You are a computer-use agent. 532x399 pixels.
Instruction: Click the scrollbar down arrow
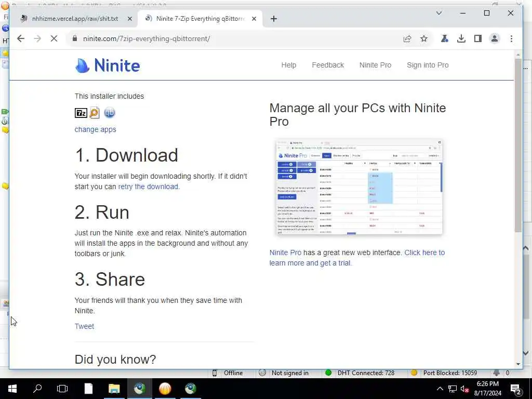point(518,364)
